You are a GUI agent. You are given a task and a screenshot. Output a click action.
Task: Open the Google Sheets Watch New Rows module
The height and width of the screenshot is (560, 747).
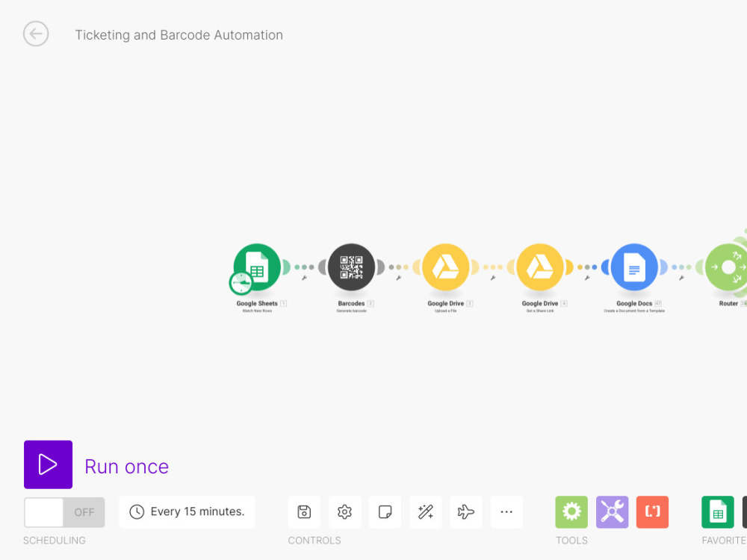tap(257, 267)
